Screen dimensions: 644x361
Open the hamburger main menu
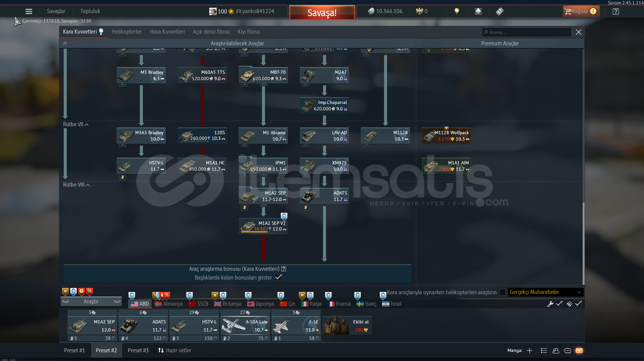29,11
